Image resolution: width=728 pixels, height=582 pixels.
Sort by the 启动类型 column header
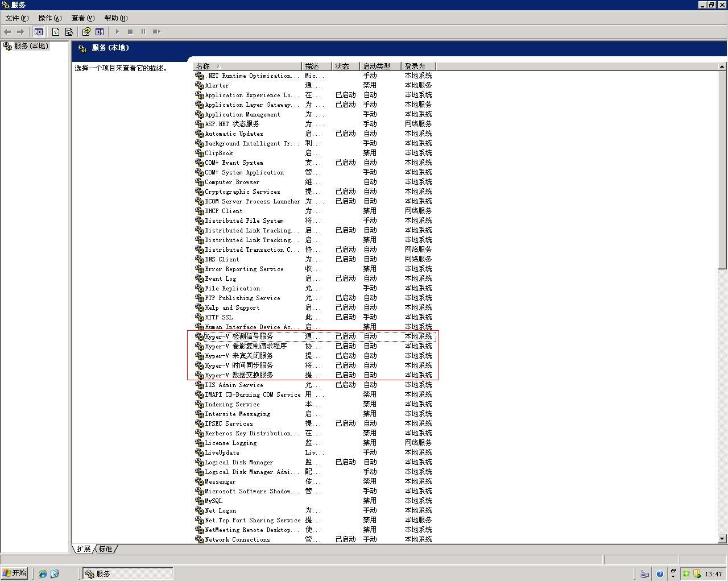[x=381, y=66]
